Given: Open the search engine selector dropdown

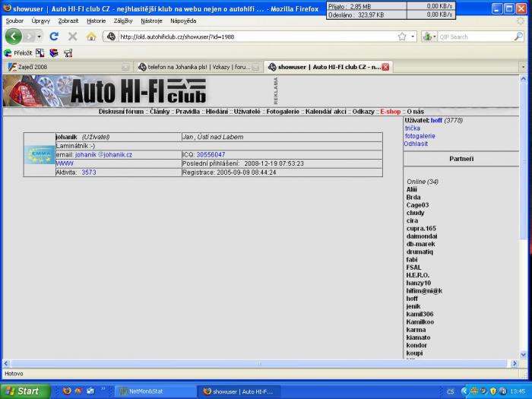Looking at the screenshot, I should (429, 36).
